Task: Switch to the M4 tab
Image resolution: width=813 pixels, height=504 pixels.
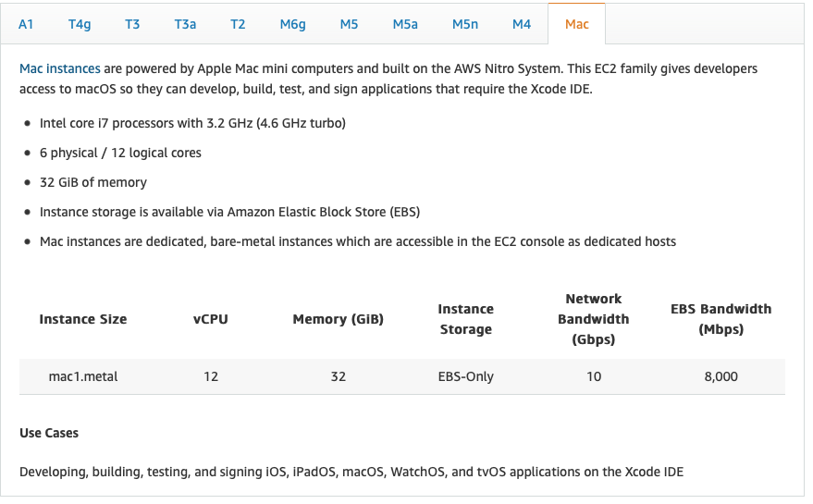Action: tap(522, 24)
